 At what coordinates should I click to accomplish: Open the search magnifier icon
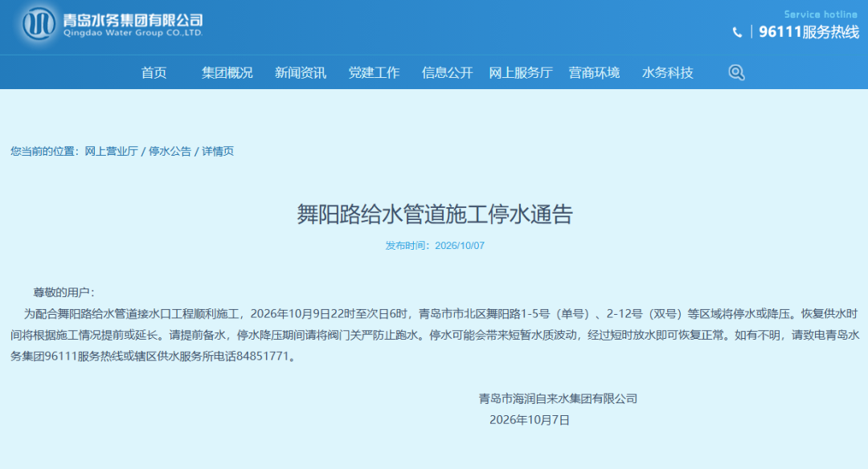(x=736, y=72)
